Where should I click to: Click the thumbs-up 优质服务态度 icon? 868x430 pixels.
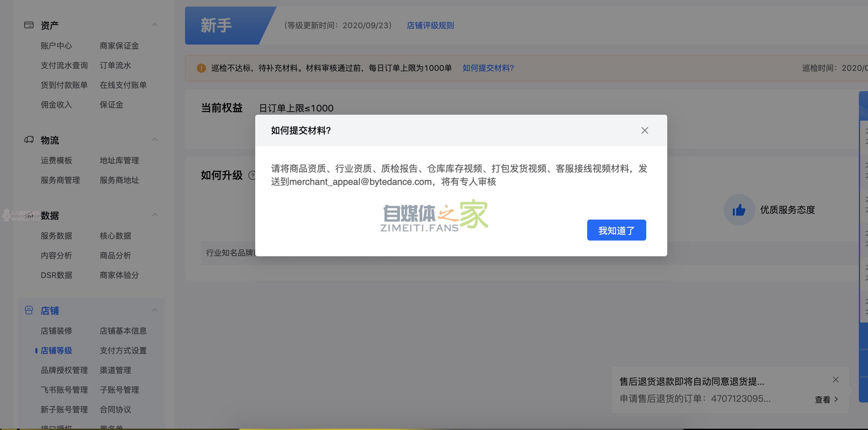pyautogui.click(x=739, y=210)
